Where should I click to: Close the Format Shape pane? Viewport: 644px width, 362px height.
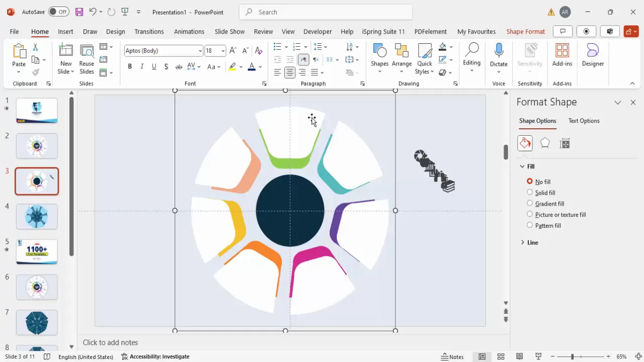[633, 102]
